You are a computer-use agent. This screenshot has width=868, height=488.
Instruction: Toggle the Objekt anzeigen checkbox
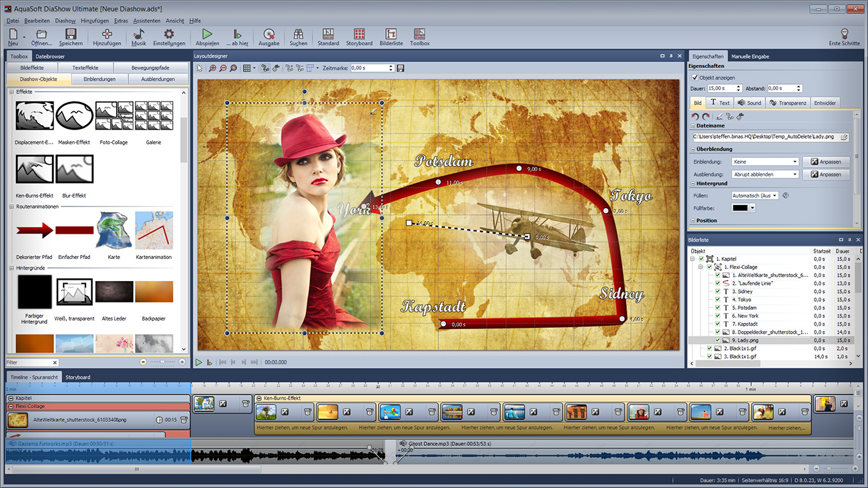click(695, 77)
